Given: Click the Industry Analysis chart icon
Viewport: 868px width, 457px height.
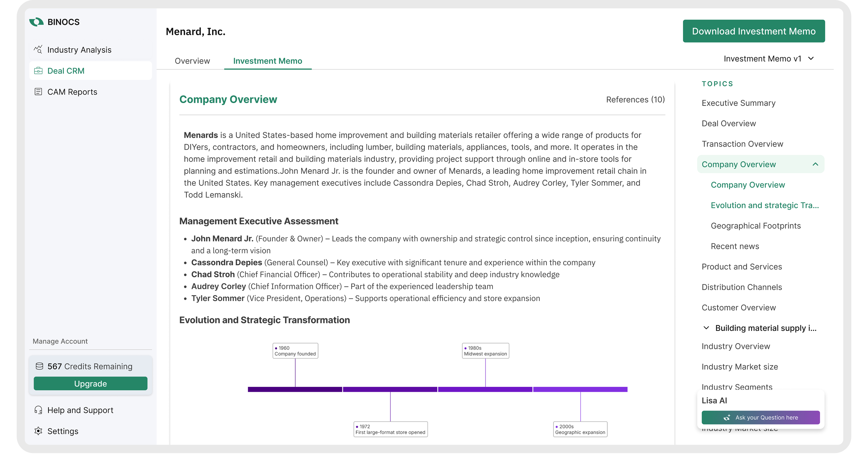Looking at the screenshot, I should [38, 50].
